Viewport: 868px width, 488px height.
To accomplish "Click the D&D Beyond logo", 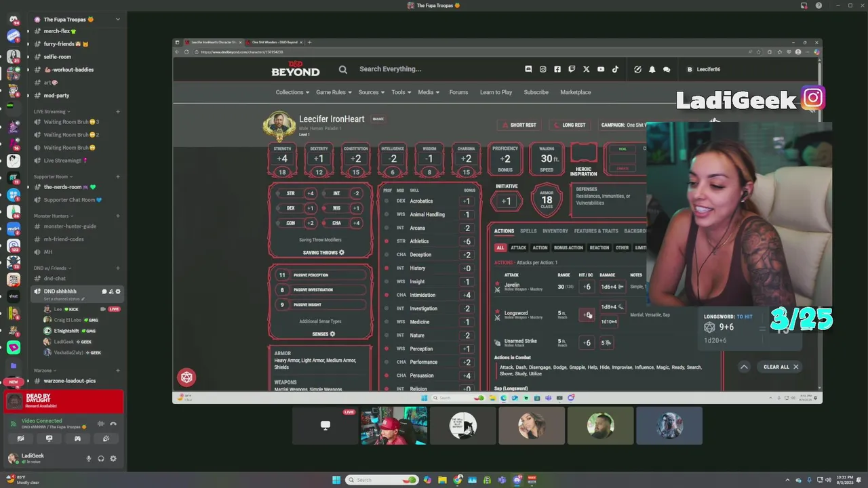I will [x=296, y=69].
